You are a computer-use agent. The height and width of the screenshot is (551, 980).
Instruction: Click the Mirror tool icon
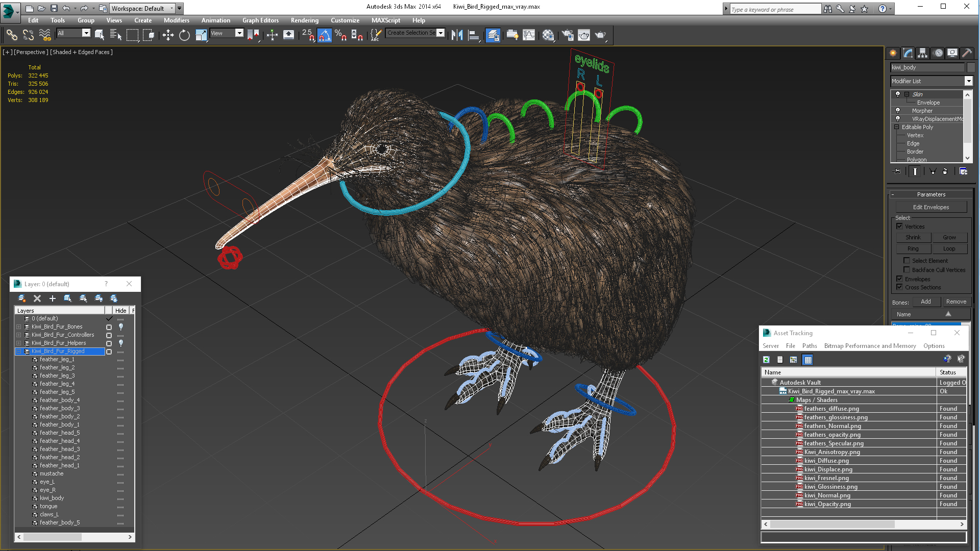click(x=457, y=35)
